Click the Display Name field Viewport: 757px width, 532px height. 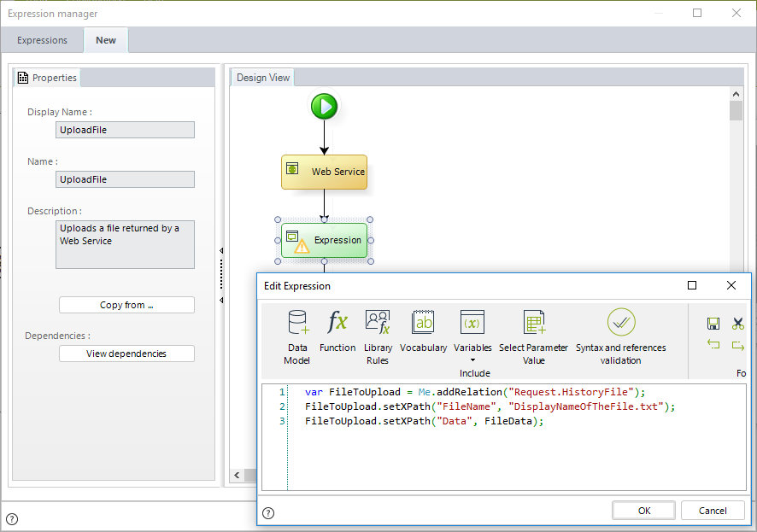125,130
